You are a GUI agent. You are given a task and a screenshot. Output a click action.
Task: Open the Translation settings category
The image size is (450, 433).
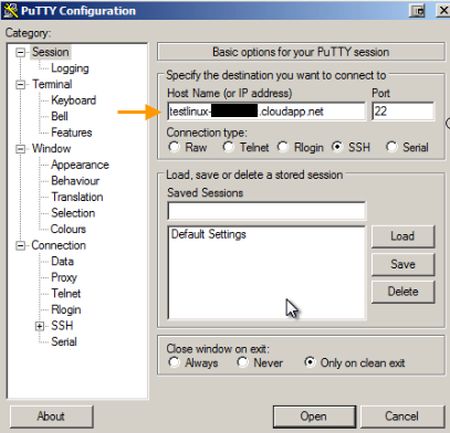[77, 197]
